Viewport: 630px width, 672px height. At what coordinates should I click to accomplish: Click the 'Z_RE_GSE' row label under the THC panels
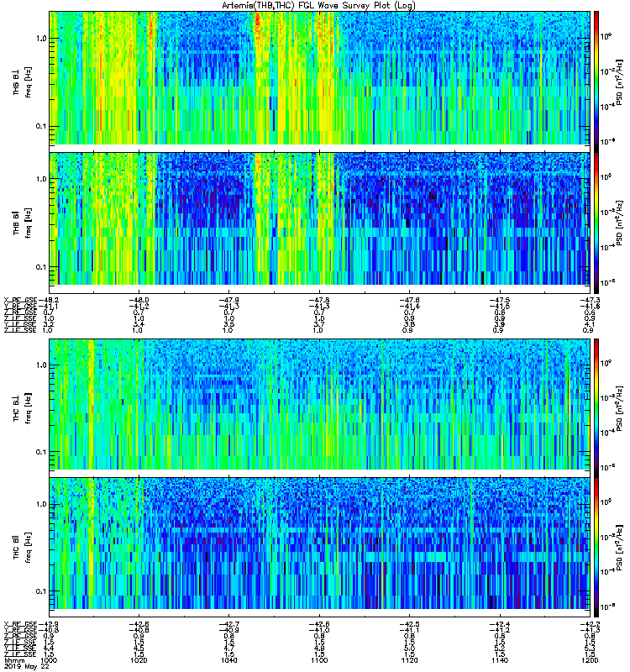pos(20,636)
